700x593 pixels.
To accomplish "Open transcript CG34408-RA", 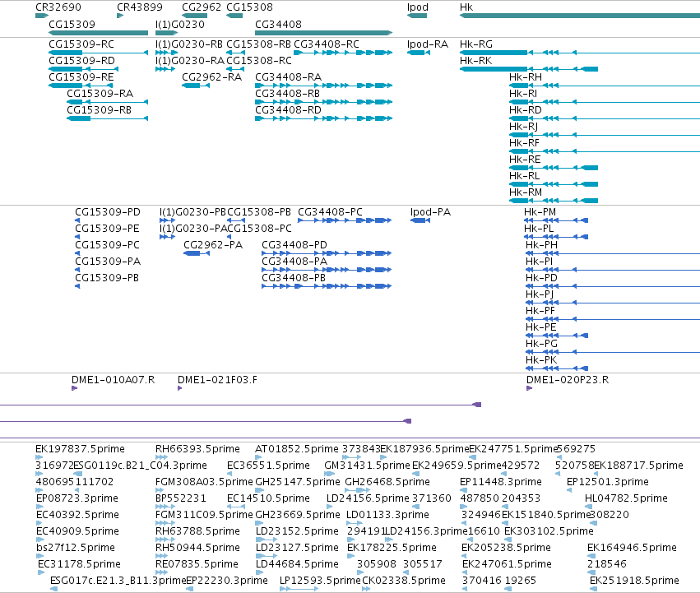I will pos(288,77).
